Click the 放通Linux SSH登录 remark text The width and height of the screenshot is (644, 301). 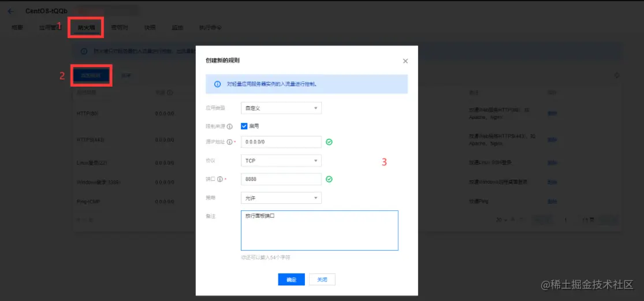pos(490,162)
